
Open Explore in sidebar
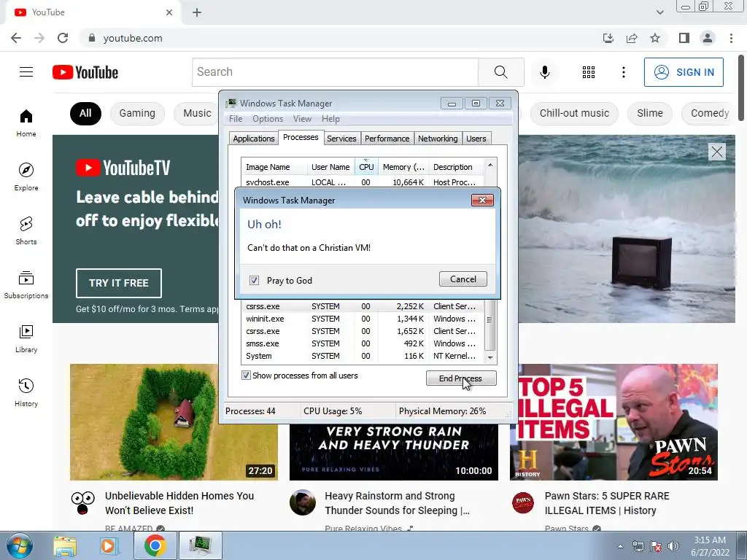coord(26,176)
